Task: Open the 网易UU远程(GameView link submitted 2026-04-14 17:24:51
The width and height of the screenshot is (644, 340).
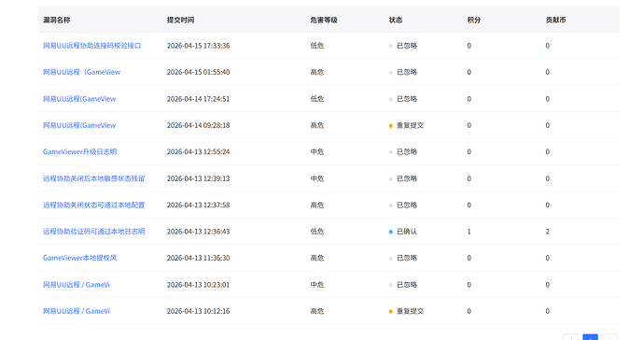Action: [79, 99]
